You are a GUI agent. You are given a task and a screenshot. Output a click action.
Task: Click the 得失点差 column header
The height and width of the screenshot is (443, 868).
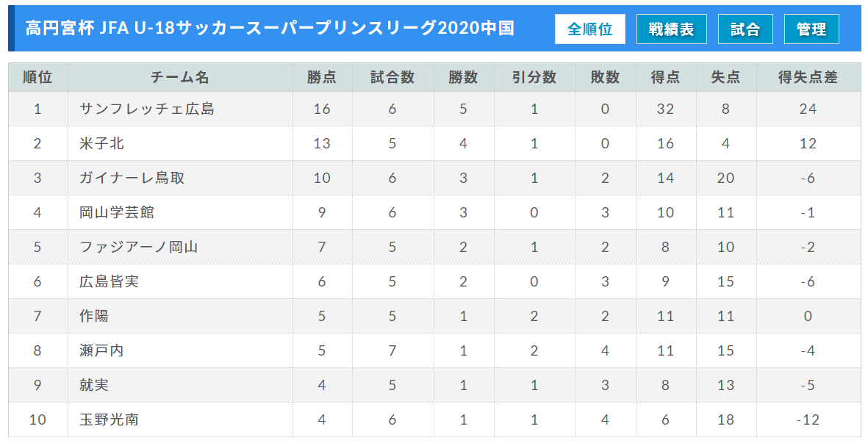(x=808, y=77)
